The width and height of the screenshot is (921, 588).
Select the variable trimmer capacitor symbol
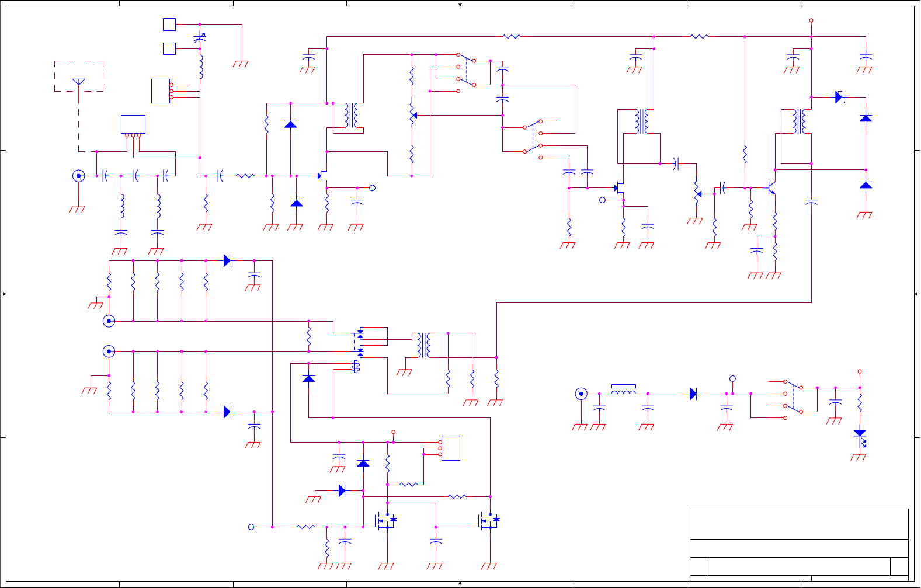200,39
